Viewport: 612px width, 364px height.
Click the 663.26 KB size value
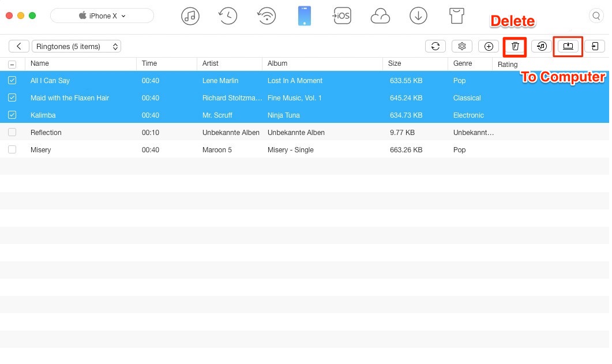(x=406, y=150)
